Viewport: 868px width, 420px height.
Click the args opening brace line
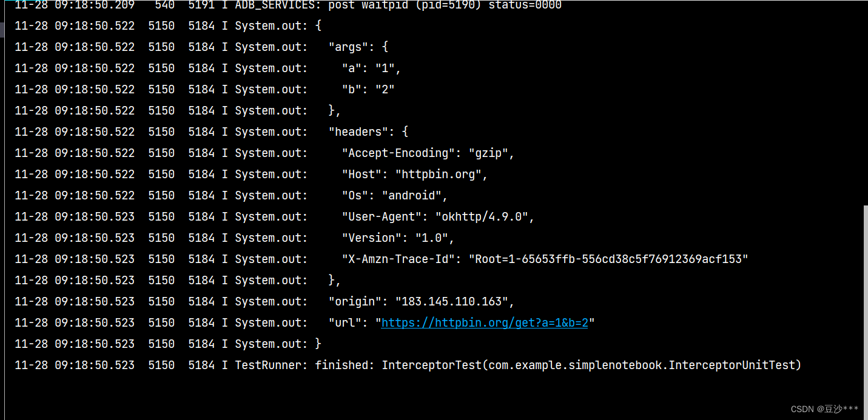358,46
